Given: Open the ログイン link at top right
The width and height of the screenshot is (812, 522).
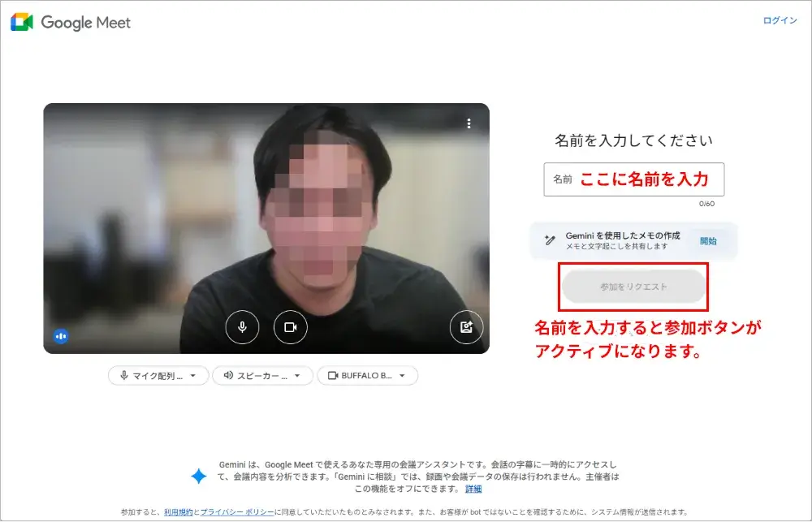Looking at the screenshot, I should click(779, 20).
